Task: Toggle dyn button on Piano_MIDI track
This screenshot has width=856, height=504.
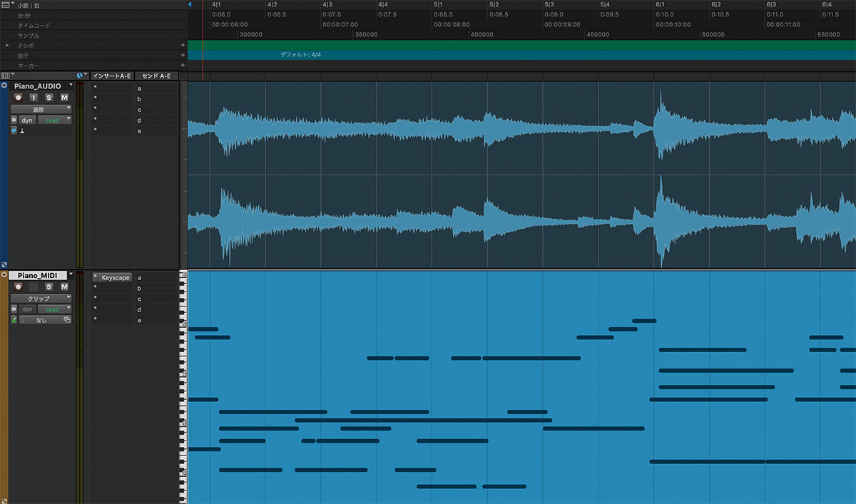Action: [28, 309]
